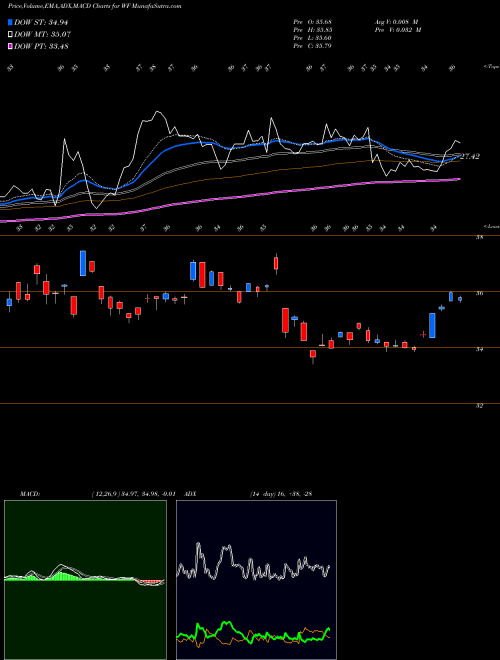Click the ADX indicator chart panel
Viewport: 500px width, 660px height.
click(256, 580)
